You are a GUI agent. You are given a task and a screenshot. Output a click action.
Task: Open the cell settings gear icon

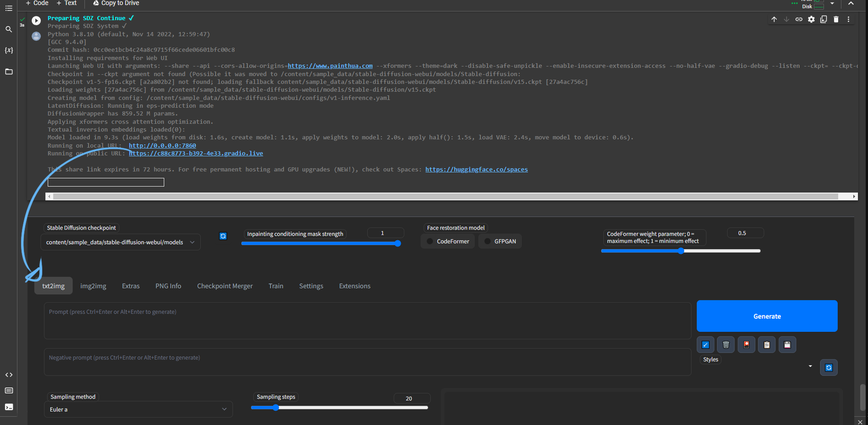811,19
